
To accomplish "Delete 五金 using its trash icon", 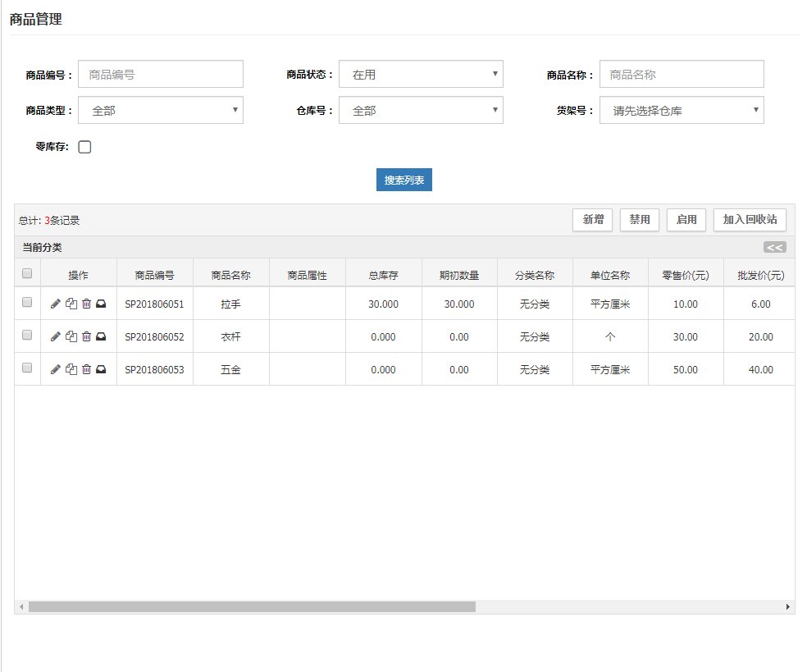I will 86,369.
